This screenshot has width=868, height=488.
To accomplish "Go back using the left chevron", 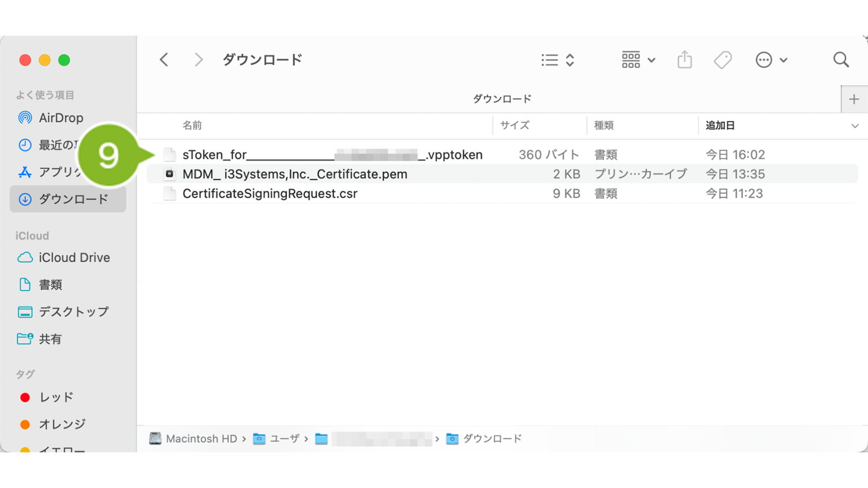I will [164, 60].
